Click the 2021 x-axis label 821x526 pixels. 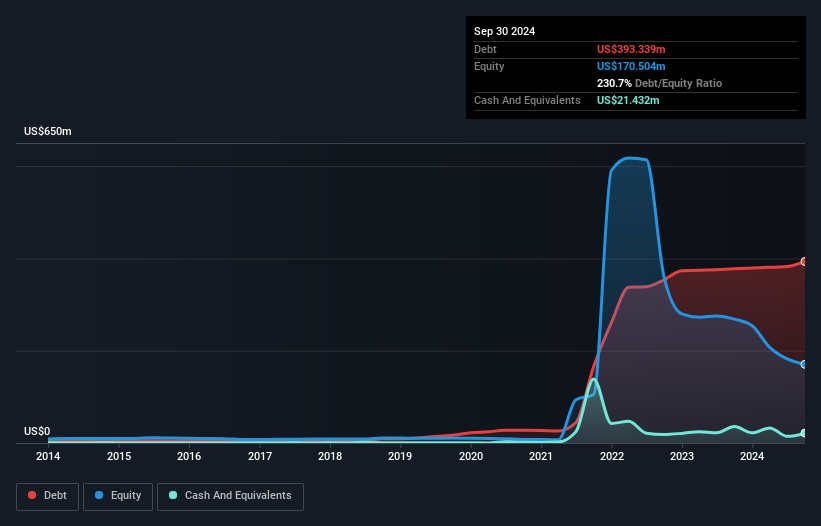[x=541, y=456]
